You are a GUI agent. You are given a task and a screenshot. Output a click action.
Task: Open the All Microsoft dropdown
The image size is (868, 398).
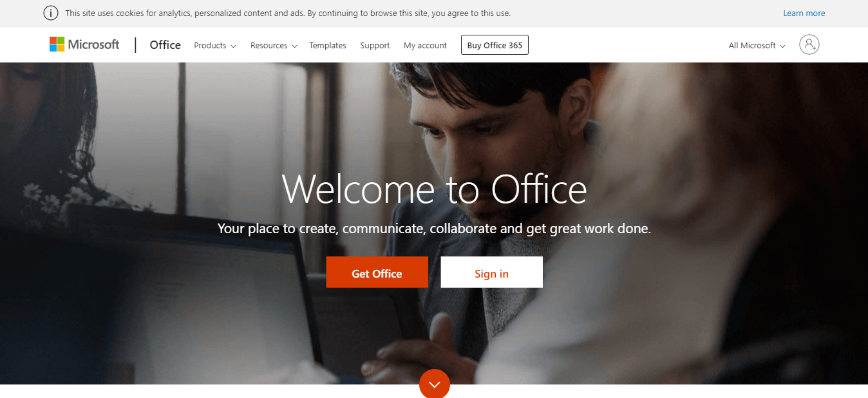tap(757, 46)
